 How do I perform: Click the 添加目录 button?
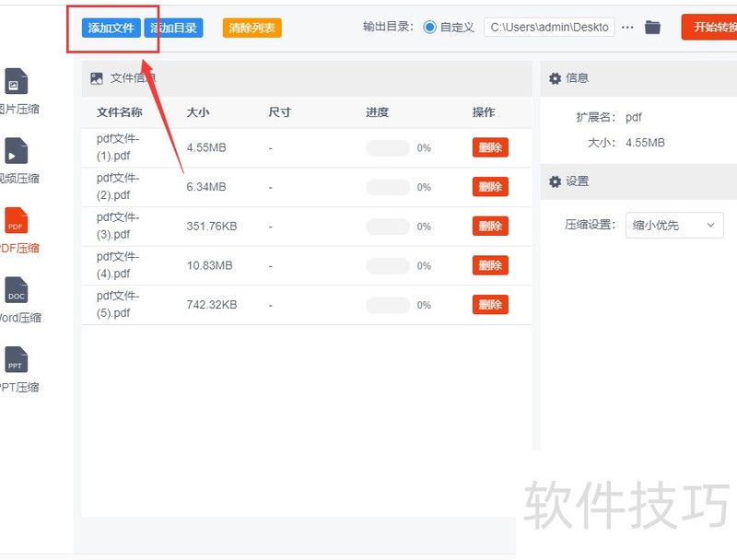174,28
